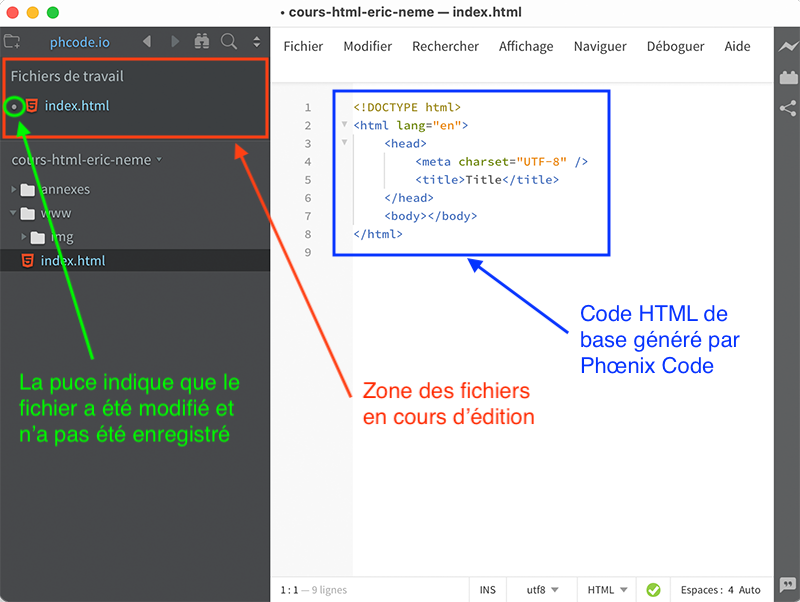Screen dimensions: 800x602
Task: Create a new project with the folder icon
Action: tap(13, 42)
